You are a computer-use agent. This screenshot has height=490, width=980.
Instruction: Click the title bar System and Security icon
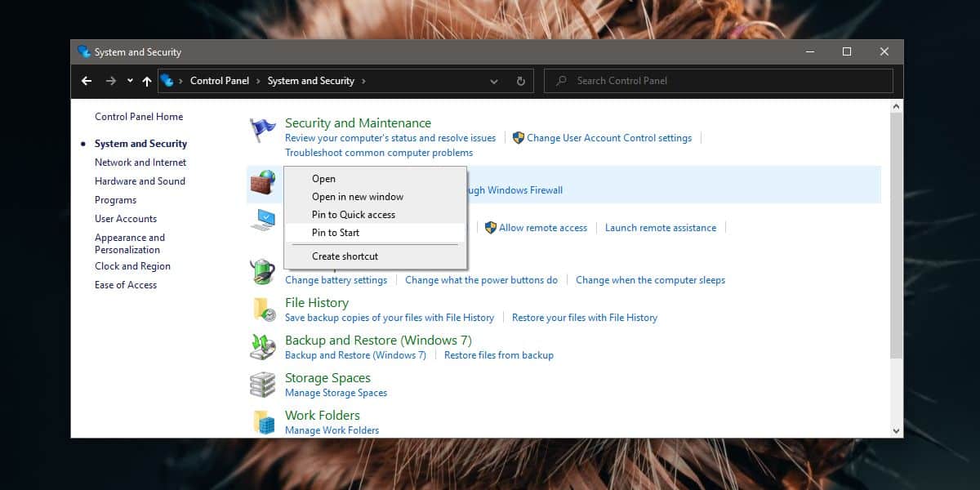84,51
